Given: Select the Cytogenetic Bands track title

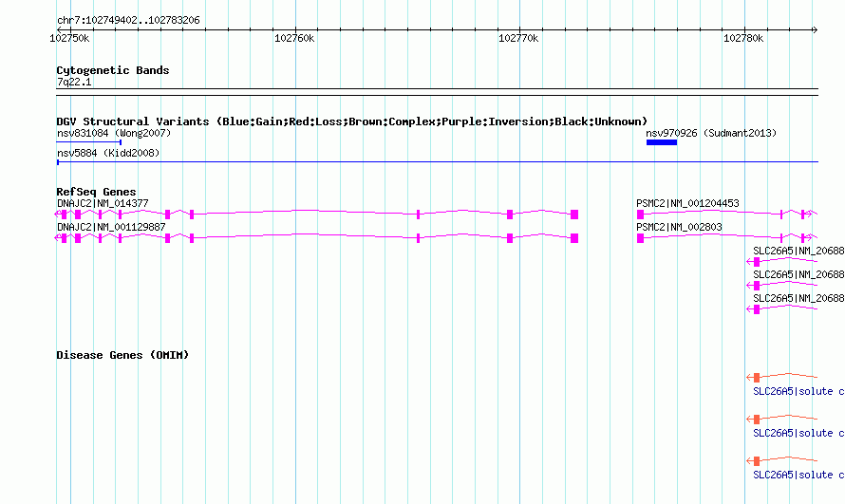Looking at the screenshot, I should coord(113,70).
